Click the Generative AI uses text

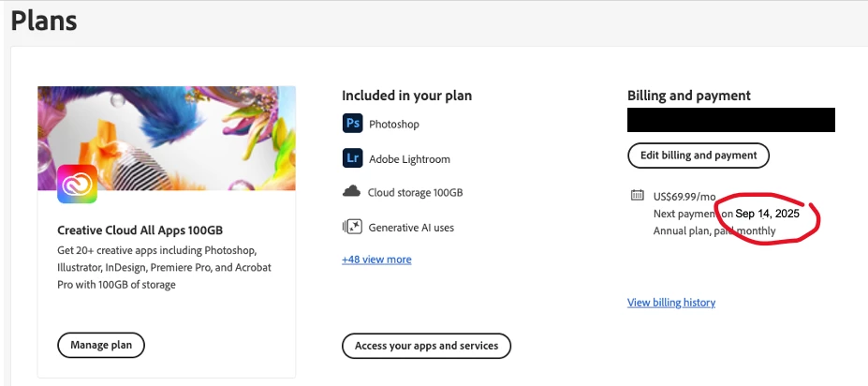(x=411, y=227)
